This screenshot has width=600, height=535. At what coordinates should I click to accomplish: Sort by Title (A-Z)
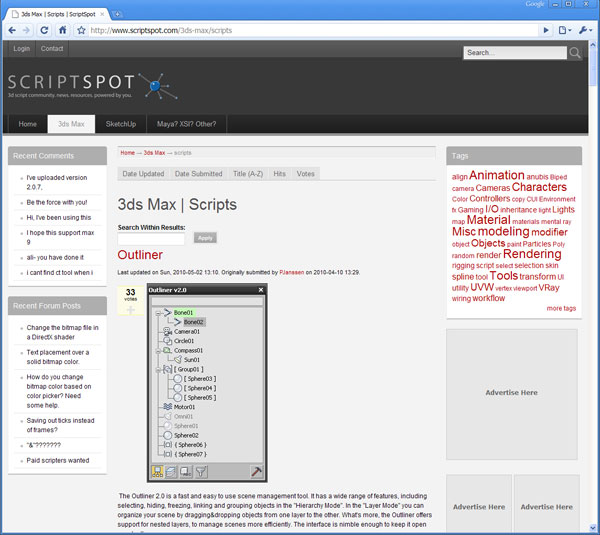coord(248,174)
